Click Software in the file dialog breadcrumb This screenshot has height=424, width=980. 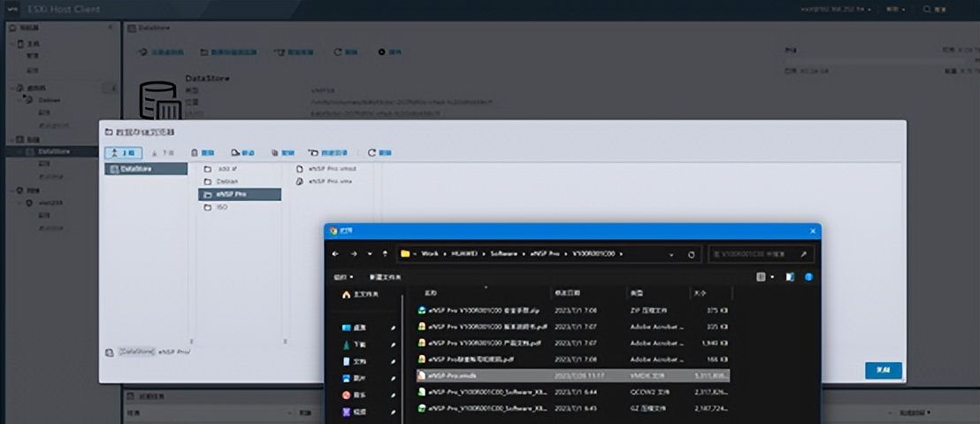(504, 254)
